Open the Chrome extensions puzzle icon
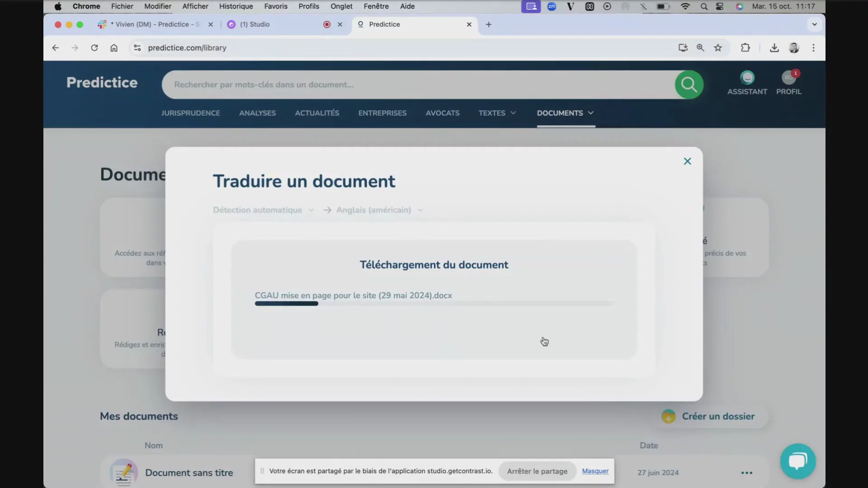 745,48
